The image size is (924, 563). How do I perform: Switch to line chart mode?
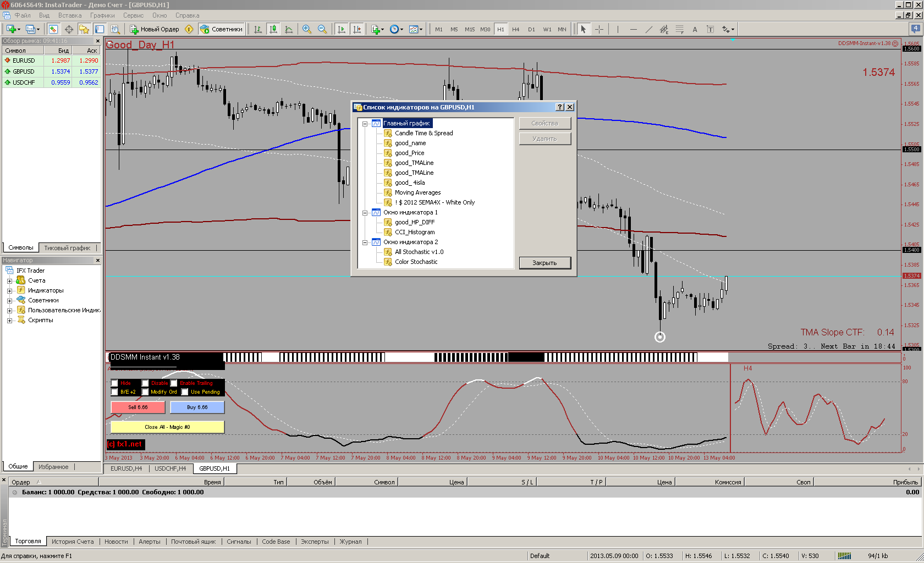coord(289,29)
